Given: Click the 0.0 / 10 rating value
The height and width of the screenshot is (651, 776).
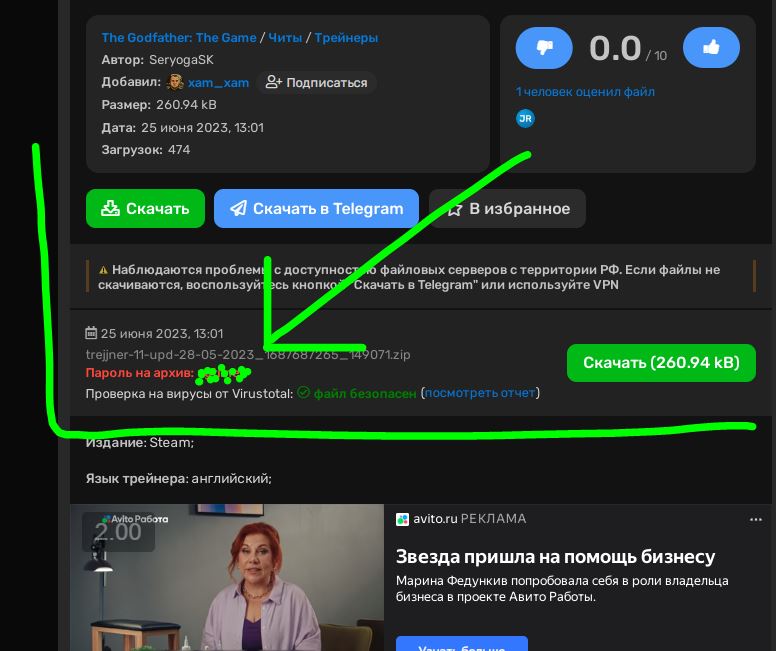Looking at the screenshot, I should click(628, 49).
